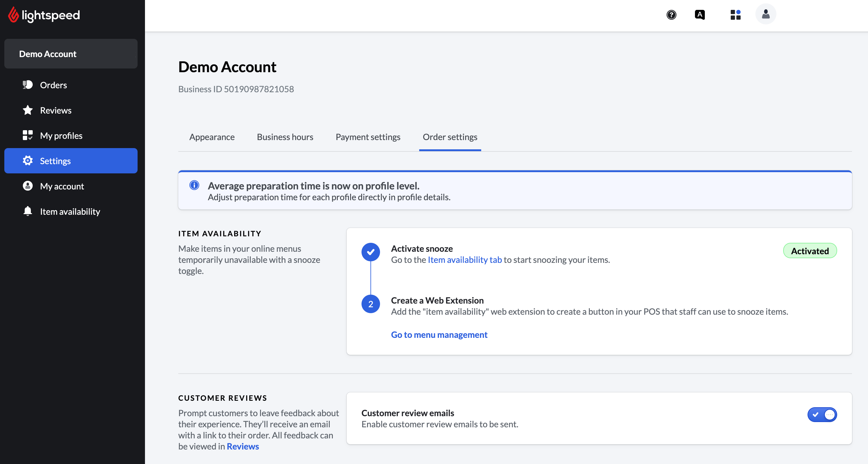Follow the Item availability tab link

(x=464, y=259)
